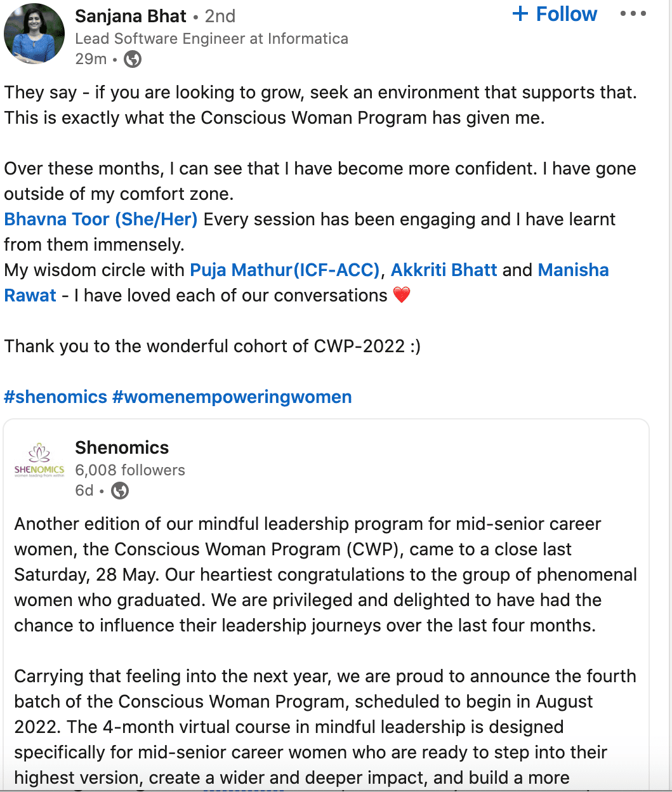Open the shared Shenomics post text
This screenshot has width=672, height=792.
pos(325,574)
